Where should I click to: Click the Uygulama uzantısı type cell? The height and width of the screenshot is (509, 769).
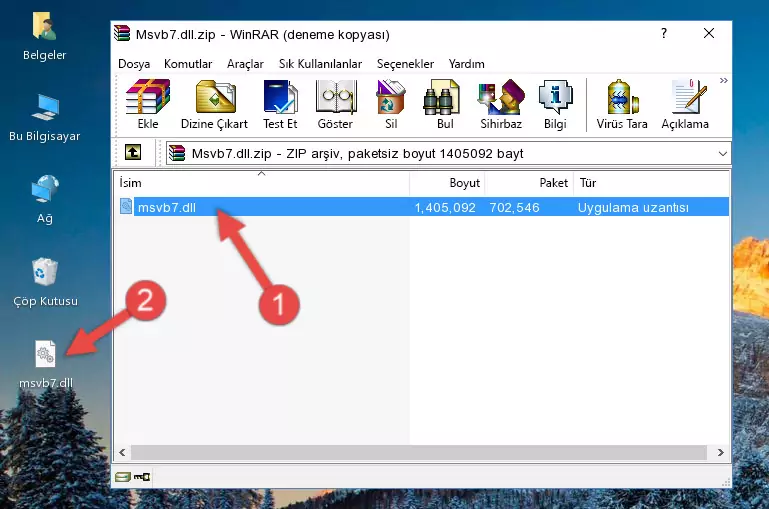633,207
